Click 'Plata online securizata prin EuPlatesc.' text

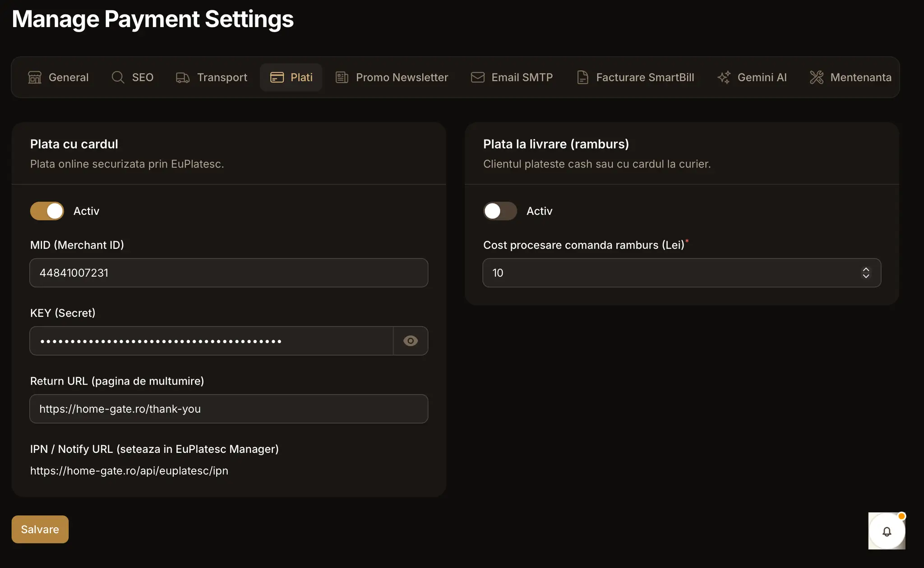pyautogui.click(x=127, y=164)
